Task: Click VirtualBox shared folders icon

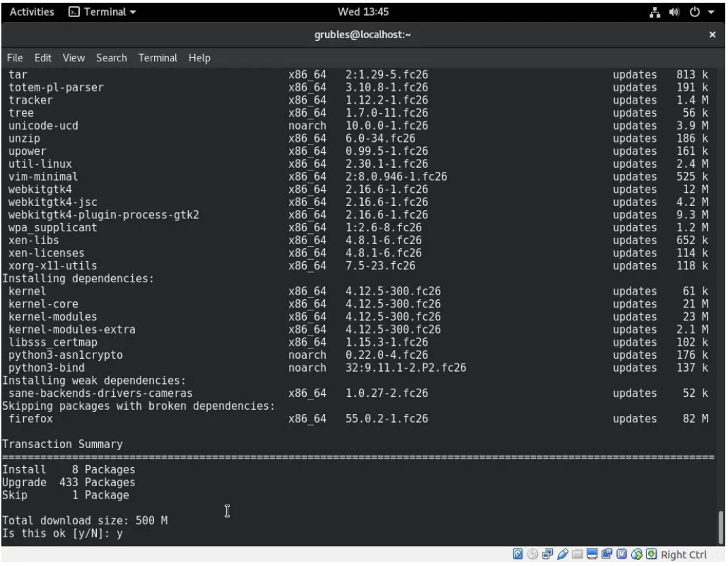Action: tap(577, 554)
